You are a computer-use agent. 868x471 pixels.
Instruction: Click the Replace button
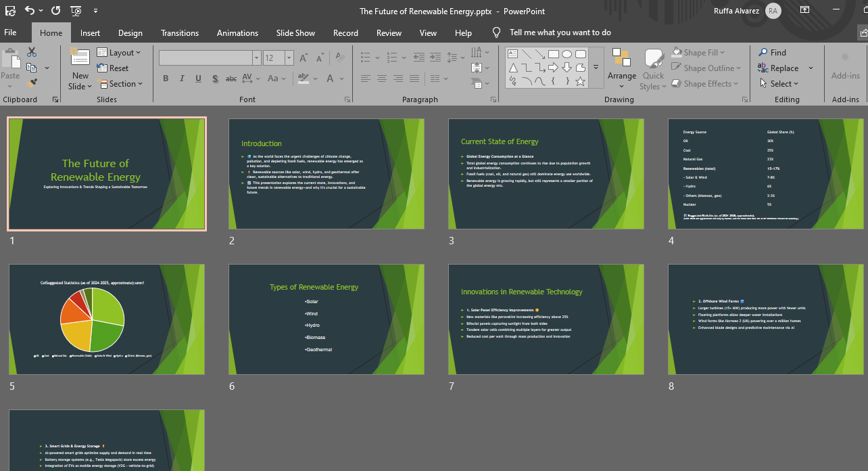coord(779,68)
